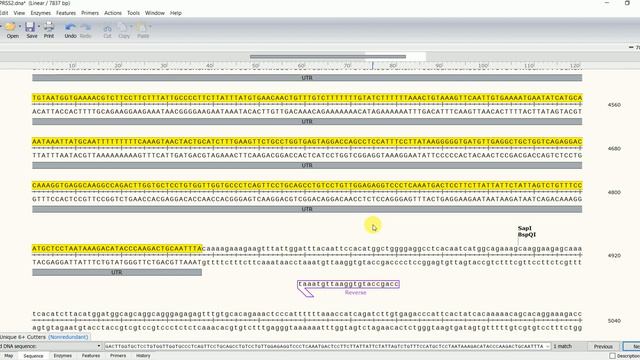Click the '1 match' search result count
The image size is (640, 360).
coord(562,346)
